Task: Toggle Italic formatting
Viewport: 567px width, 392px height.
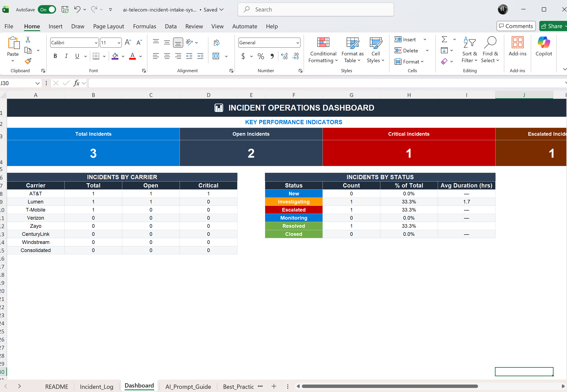Action: [x=66, y=56]
